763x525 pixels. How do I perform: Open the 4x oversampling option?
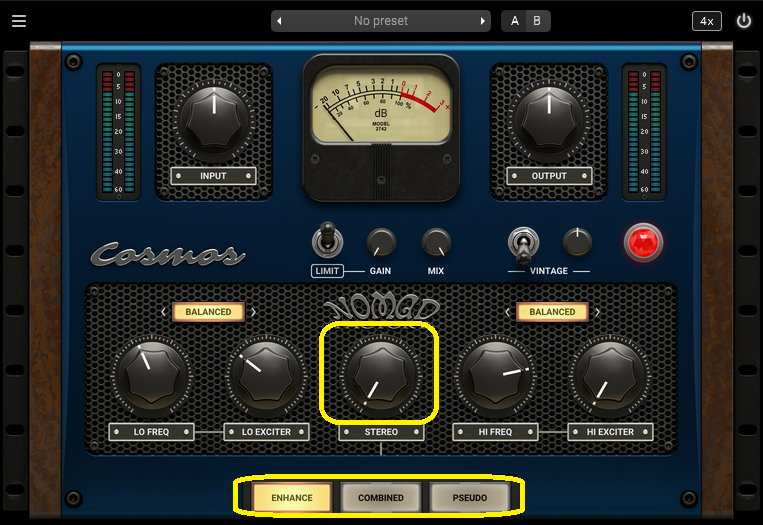(x=707, y=21)
